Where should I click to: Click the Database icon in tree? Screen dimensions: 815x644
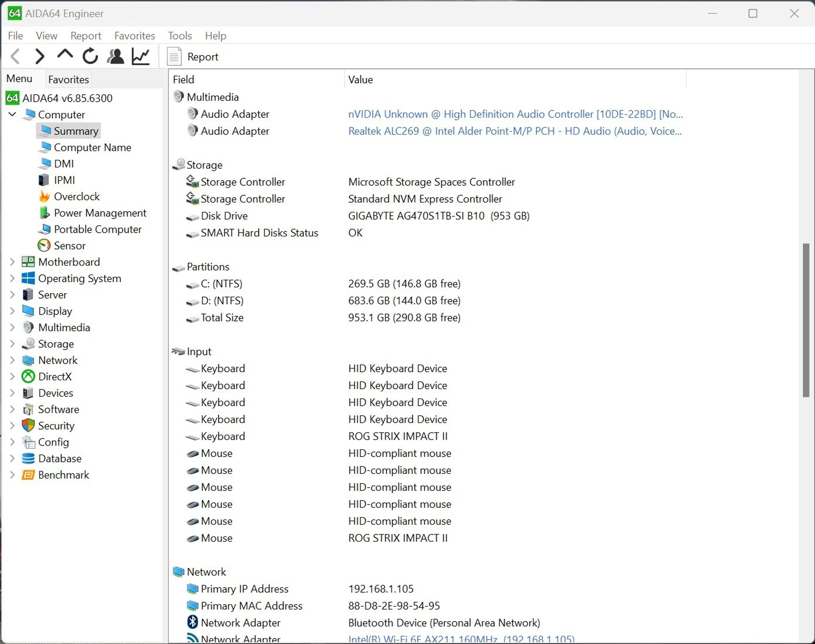coord(28,458)
